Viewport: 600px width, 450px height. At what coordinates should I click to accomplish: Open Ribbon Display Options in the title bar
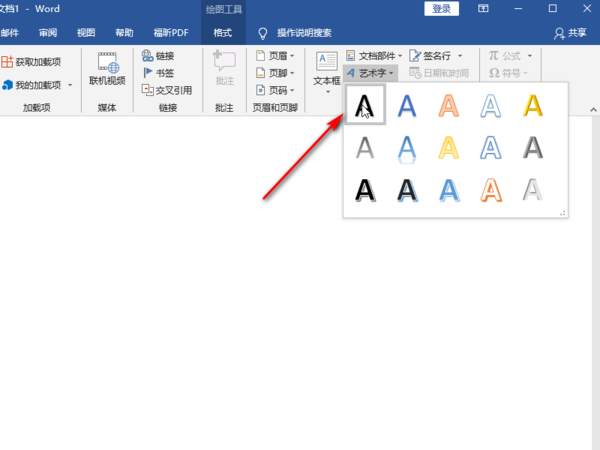coord(483,8)
